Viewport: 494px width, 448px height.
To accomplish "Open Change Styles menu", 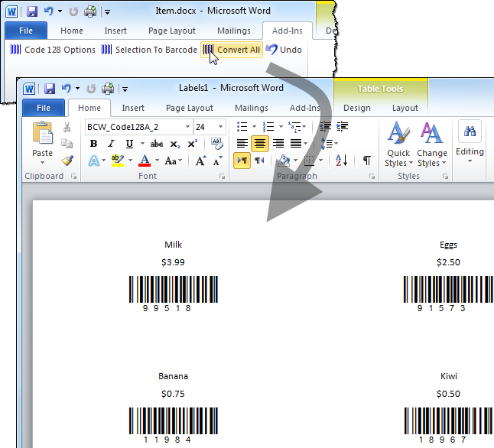I will 432,144.
